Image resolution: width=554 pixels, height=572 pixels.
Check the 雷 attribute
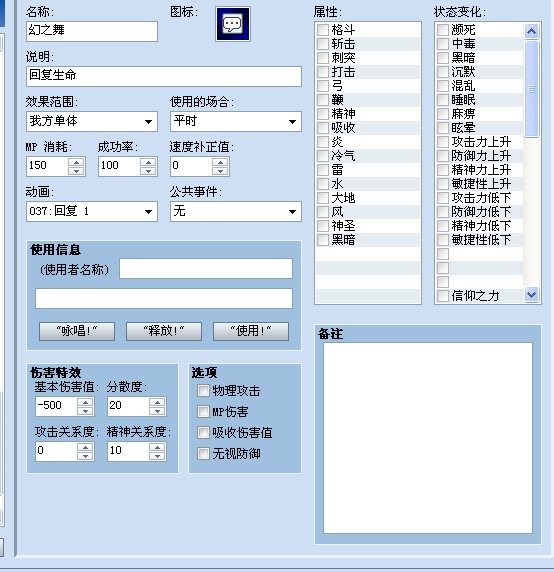click(x=323, y=170)
